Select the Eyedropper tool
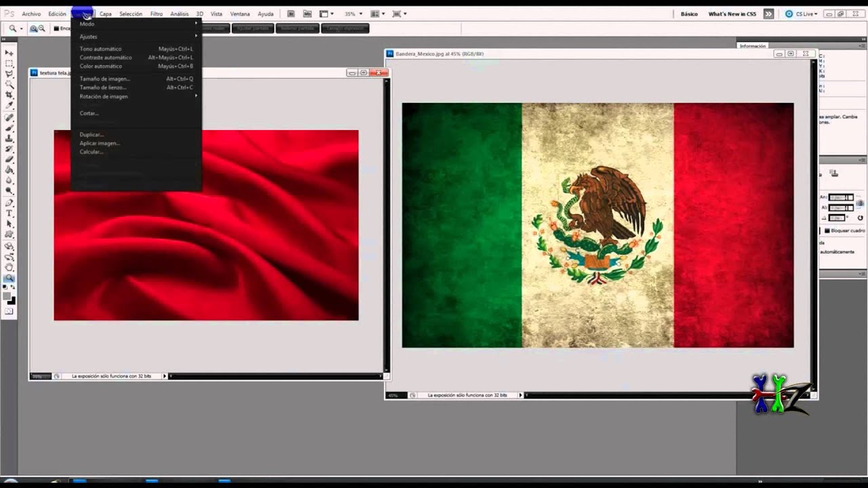This screenshot has width=868, height=488. pos(9,105)
